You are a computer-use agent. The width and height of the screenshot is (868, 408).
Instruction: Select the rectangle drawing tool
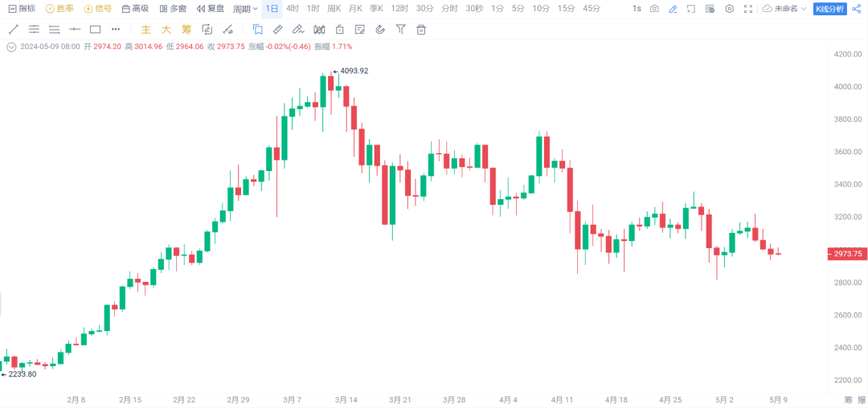pyautogui.click(x=95, y=29)
